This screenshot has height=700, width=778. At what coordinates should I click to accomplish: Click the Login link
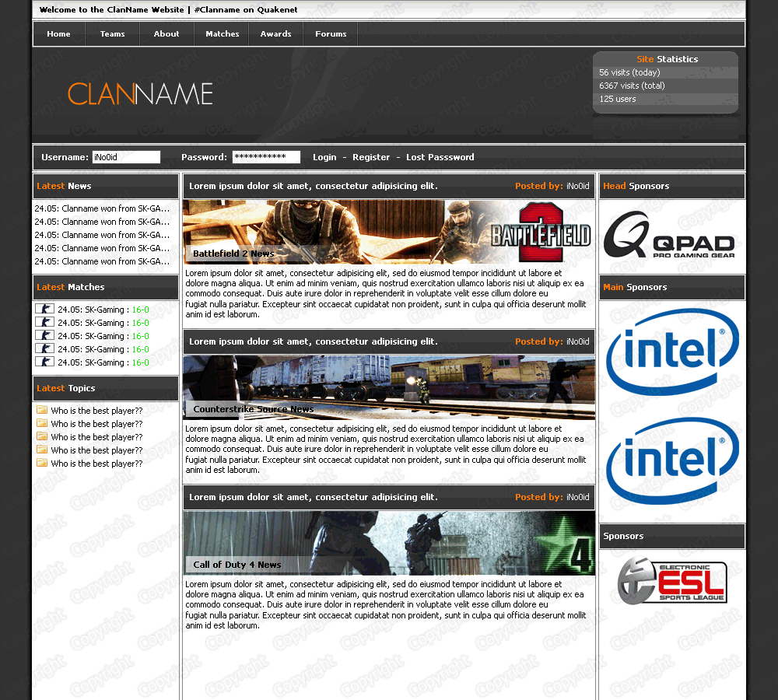(324, 157)
